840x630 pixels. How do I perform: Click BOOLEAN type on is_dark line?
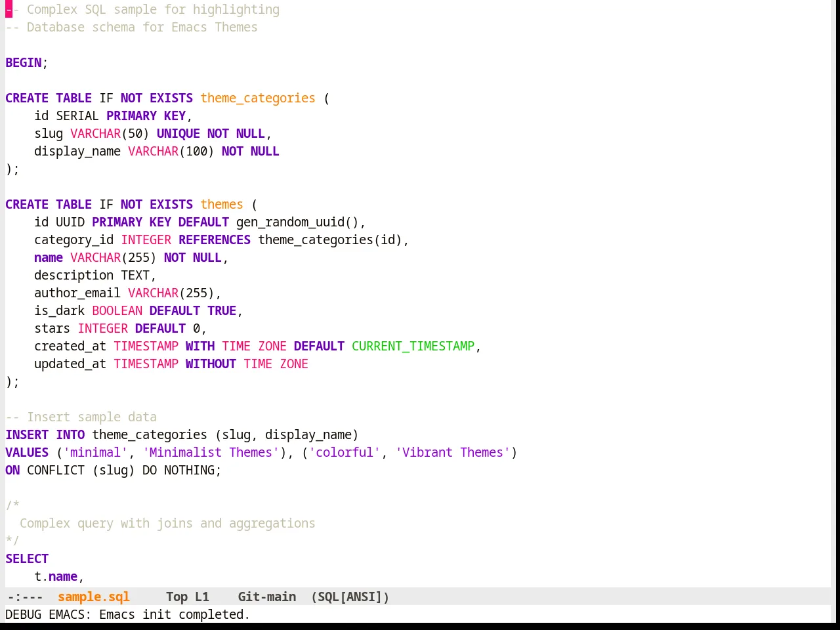click(117, 310)
